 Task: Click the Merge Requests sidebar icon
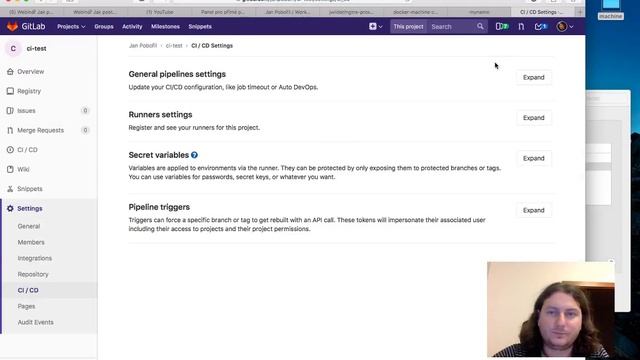point(10,130)
